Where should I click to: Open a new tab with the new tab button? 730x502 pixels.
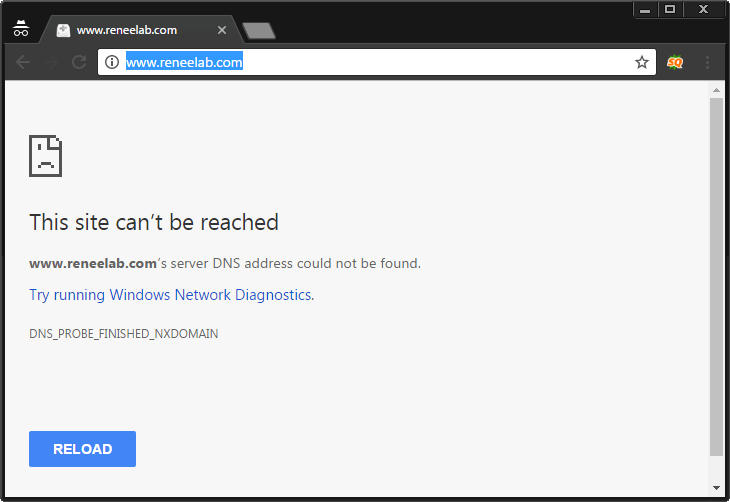[x=259, y=31]
